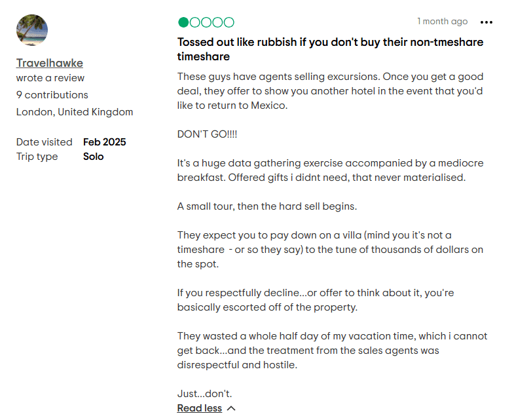Open the three-dot more options menu
This screenshot has width=514, height=420.
coord(486,22)
